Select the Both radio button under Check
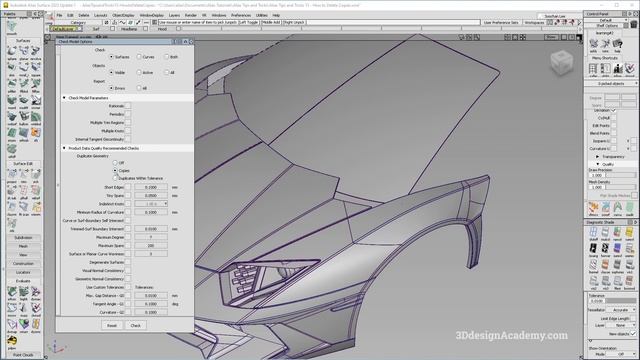Image resolution: width=640 pixels, height=360 pixels. 166,57
